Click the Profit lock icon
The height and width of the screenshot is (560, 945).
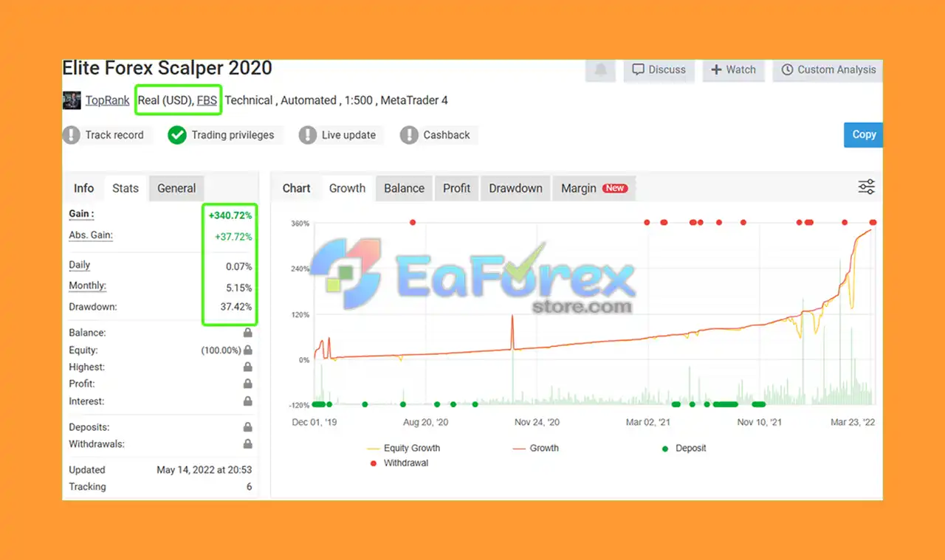pyautogui.click(x=247, y=384)
